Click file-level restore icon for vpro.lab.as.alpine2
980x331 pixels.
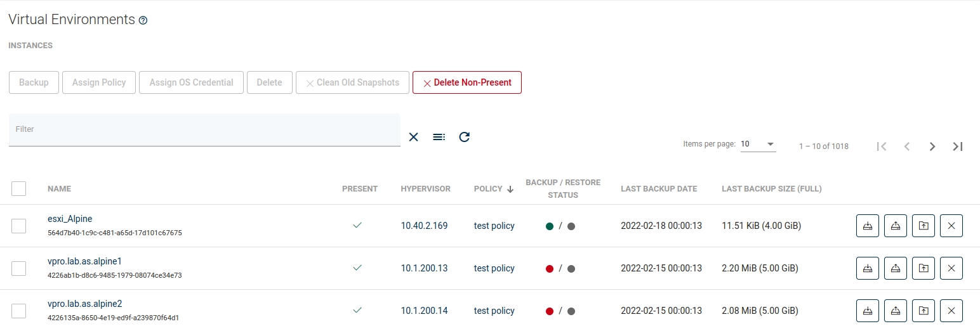[x=924, y=311]
